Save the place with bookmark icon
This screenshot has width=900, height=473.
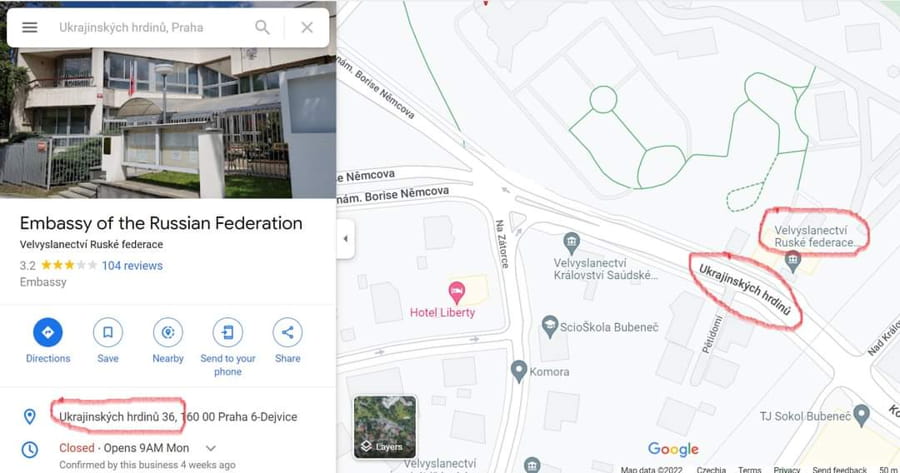[108, 332]
